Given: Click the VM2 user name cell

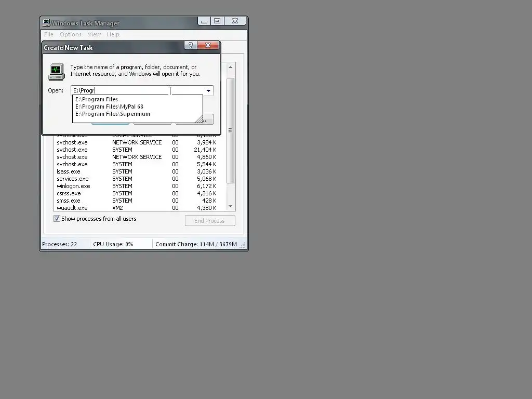Looking at the screenshot, I should [118, 208].
